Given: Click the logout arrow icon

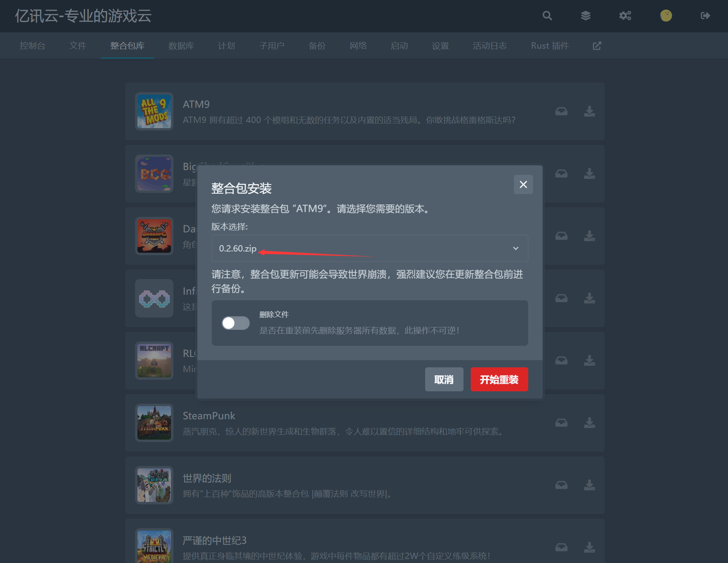Looking at the screenshot, I should click(x=705, y=16).
